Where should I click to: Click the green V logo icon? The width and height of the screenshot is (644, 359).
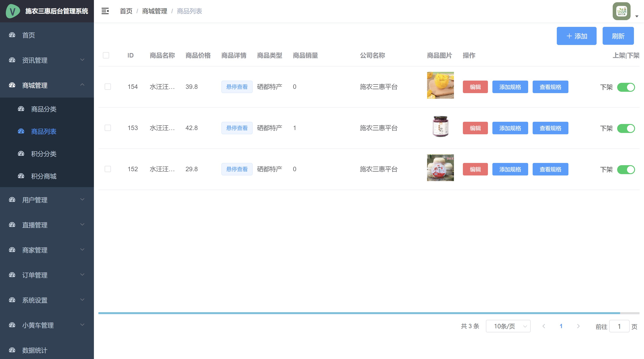pos(13,11)
